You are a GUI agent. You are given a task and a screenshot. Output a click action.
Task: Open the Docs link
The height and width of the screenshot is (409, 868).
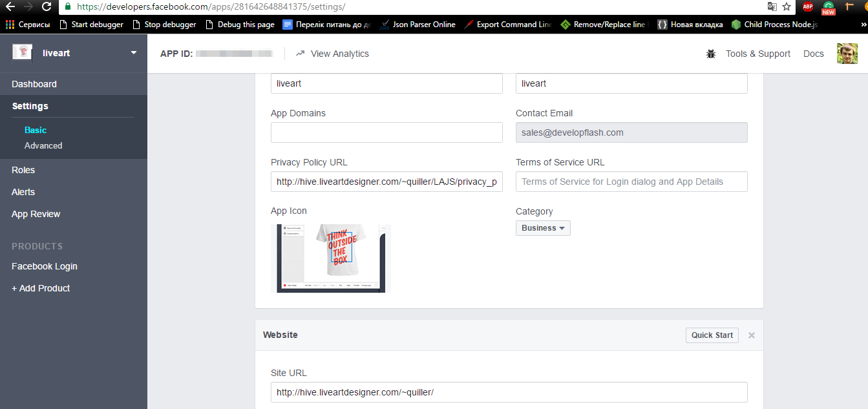814,54
